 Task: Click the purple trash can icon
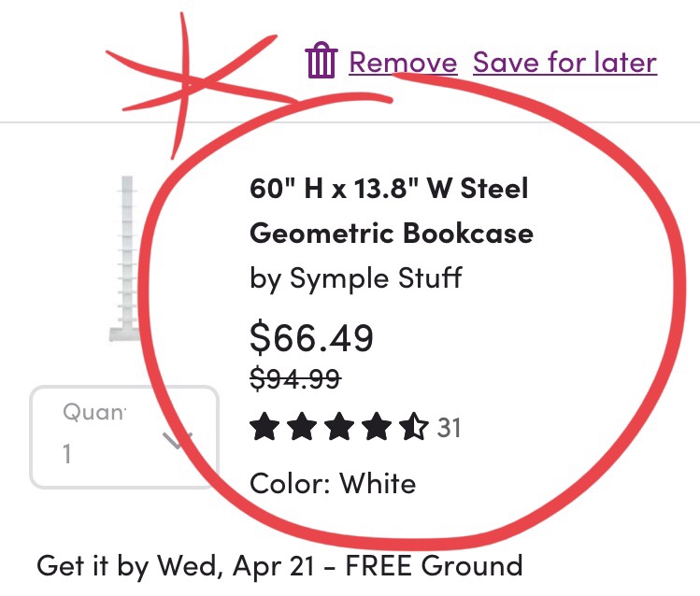(x=321, y=63)
